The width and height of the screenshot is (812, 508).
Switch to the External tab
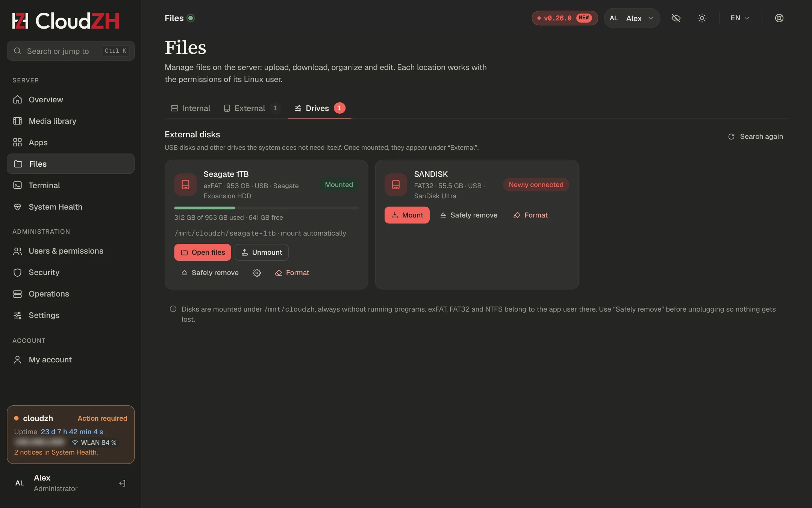pos(252,108)
